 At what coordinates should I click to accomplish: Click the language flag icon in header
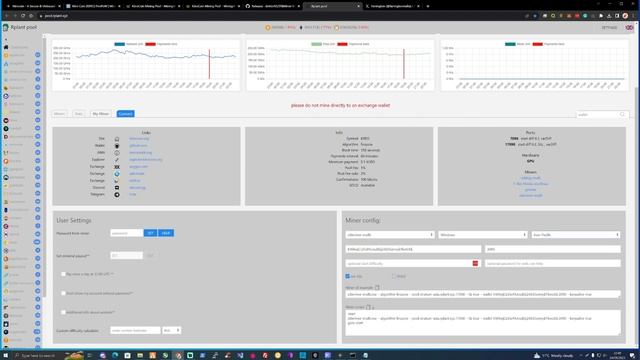629,28
